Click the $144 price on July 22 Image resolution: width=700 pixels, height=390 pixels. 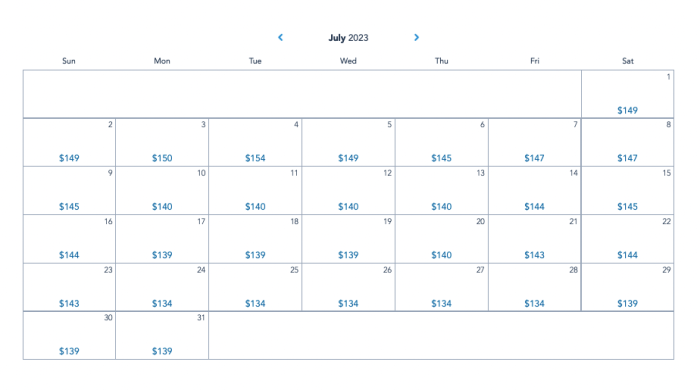pos(627,255)
